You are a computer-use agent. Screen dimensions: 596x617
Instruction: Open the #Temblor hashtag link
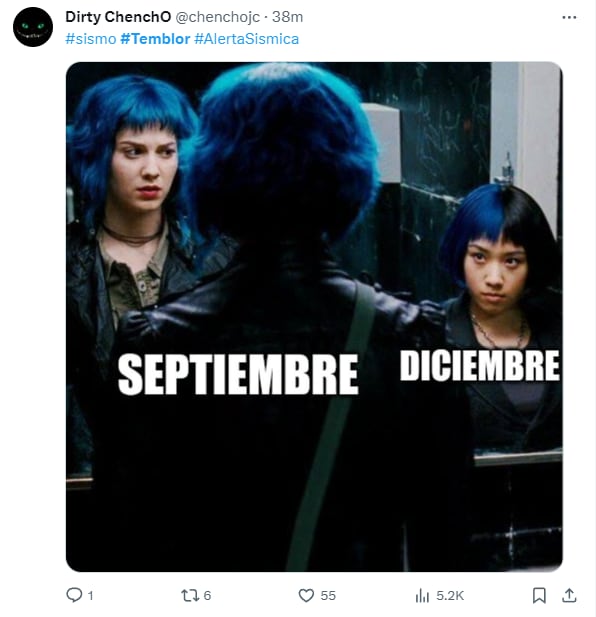155,39
